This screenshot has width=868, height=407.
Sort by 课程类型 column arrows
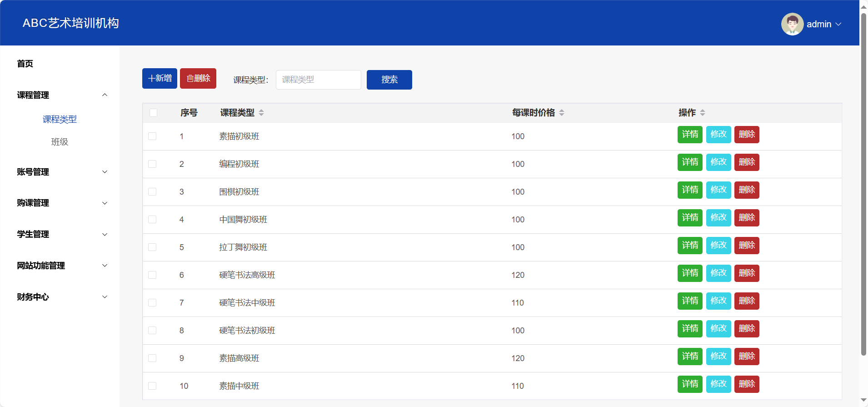tap(261, 113)
